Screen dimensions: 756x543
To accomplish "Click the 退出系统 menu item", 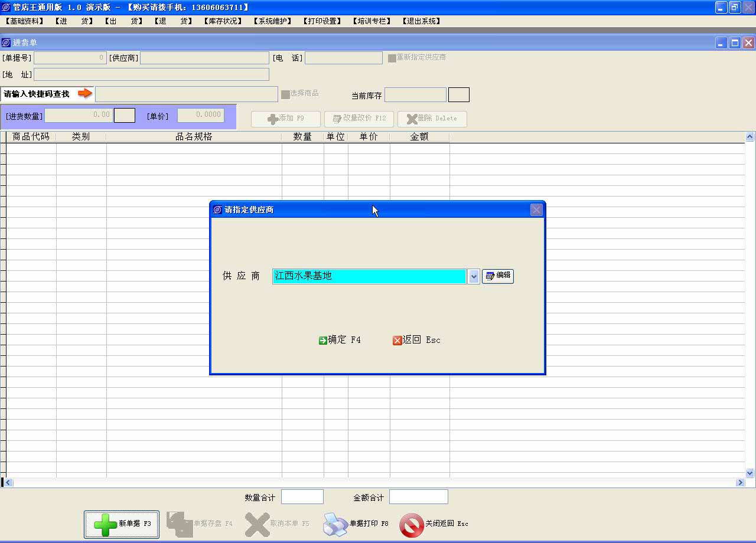I will click(422, 21).
